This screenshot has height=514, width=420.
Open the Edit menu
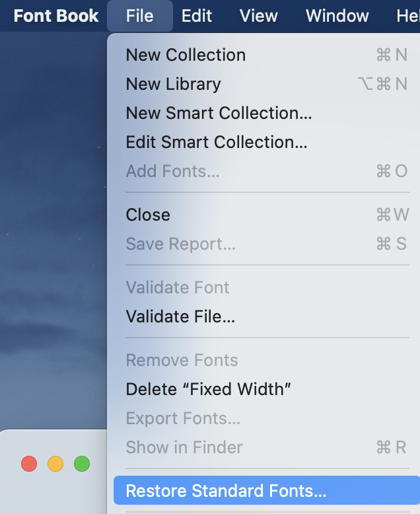pos(197,16)
